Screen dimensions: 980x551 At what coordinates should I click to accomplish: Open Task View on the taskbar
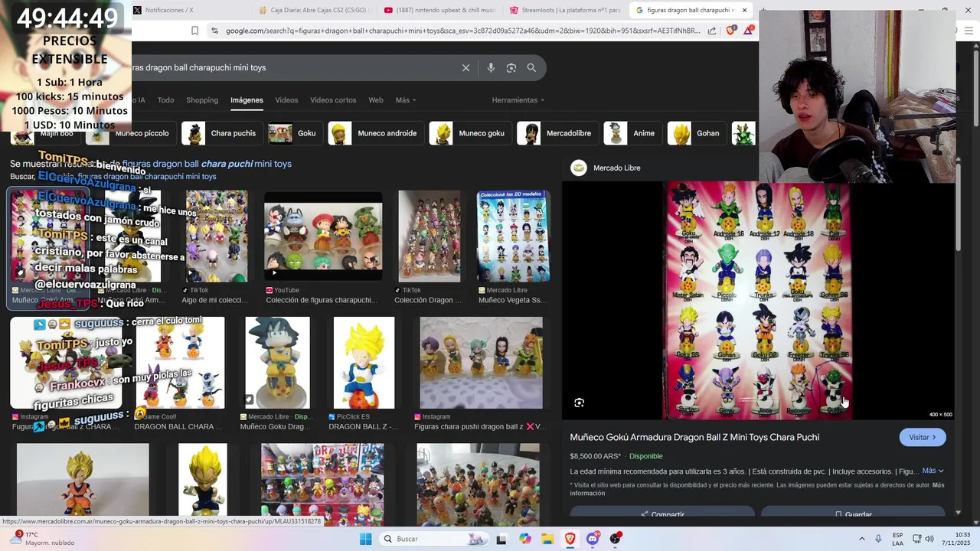point(501,539)
